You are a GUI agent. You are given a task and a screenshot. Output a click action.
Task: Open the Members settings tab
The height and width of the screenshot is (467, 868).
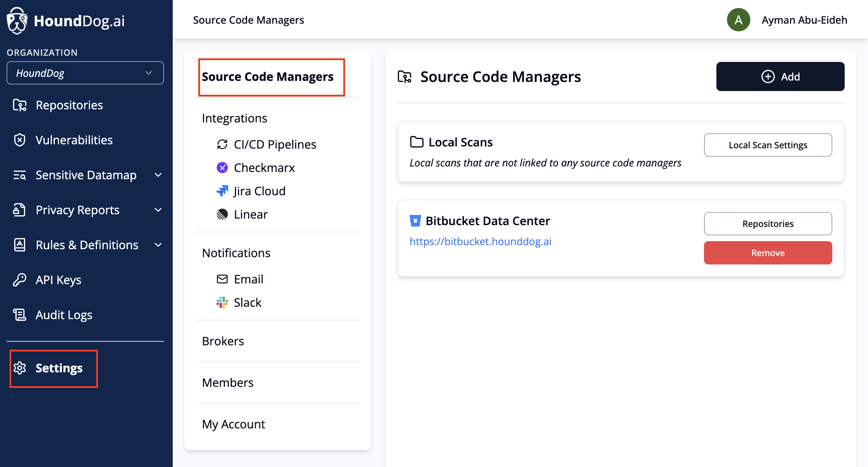228,383
